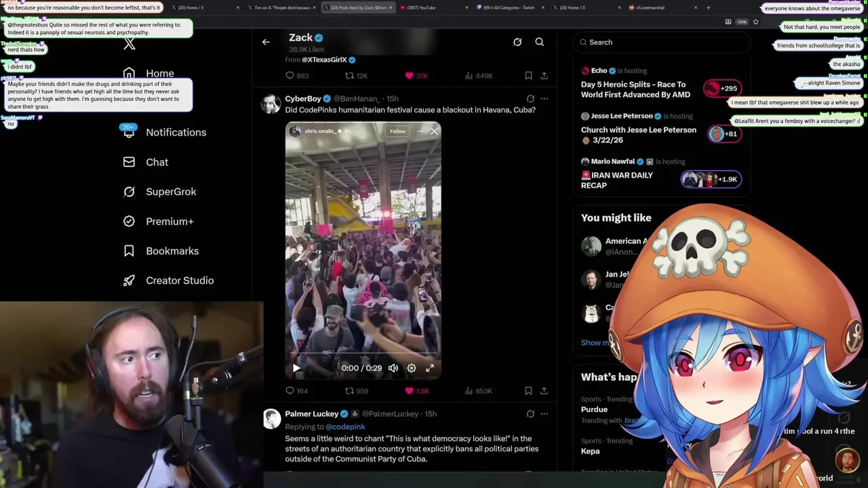
Task: Open the Kepa trending topic
Action: 590,451
